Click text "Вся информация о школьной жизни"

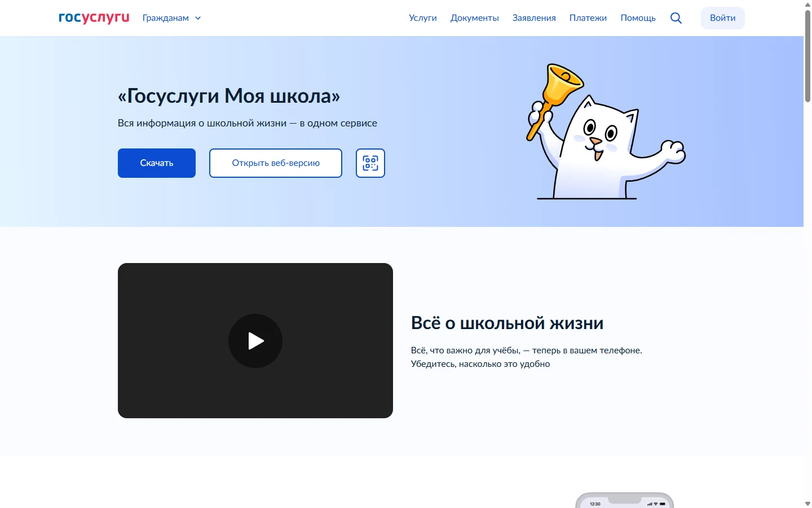pos(202,123)
